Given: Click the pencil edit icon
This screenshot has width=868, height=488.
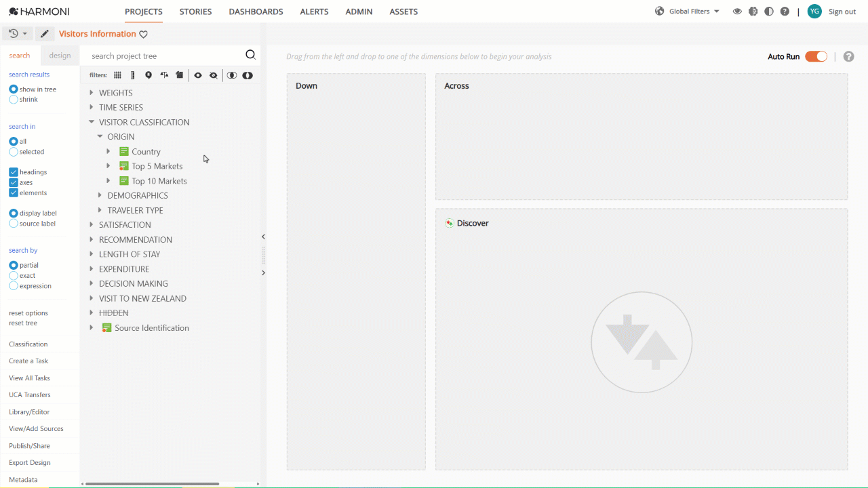Looking at the screenshot, I should (x=45, y=34).
